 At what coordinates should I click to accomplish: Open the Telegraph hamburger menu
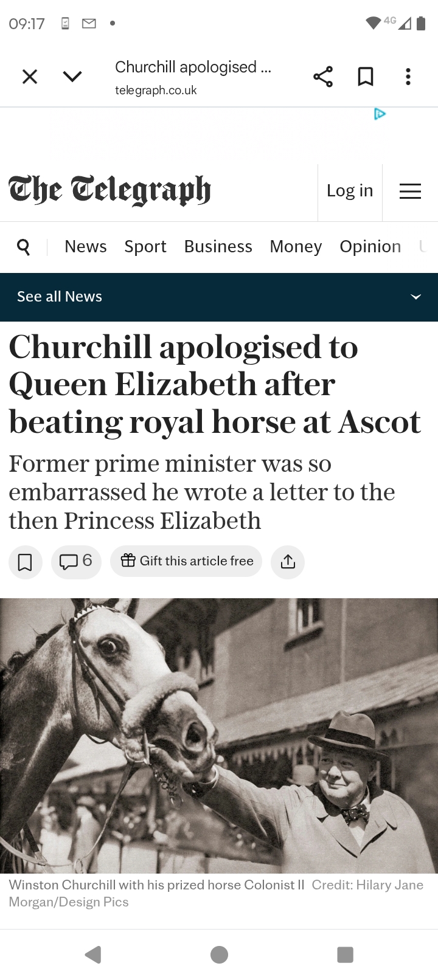pyautogui.click(x=410, y=192)
